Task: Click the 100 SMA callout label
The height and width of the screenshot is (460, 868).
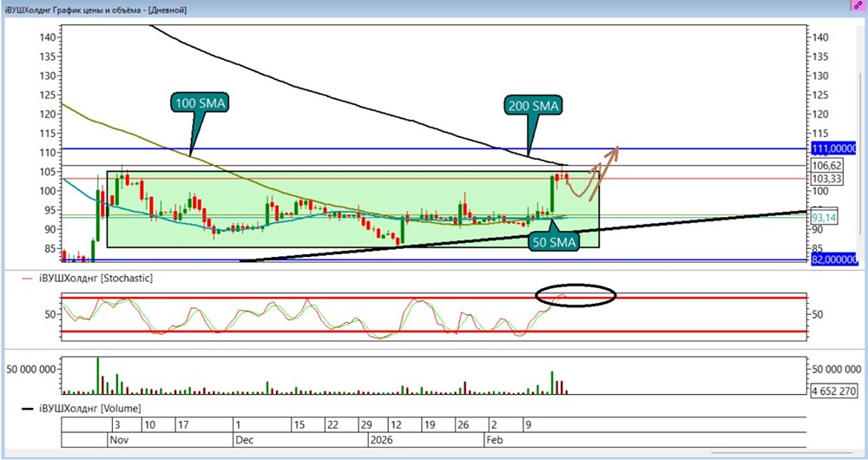Action: (201, 103)
